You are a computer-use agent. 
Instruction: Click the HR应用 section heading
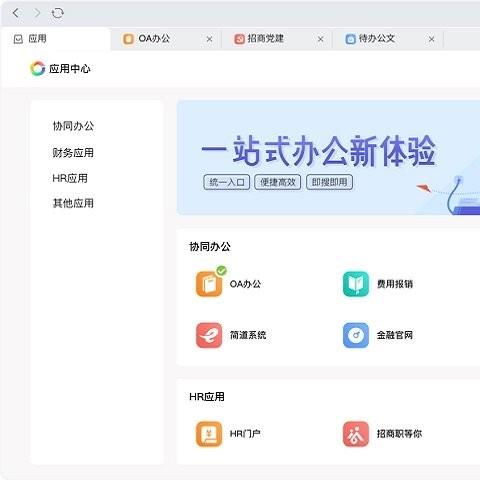tap(207, 397)
